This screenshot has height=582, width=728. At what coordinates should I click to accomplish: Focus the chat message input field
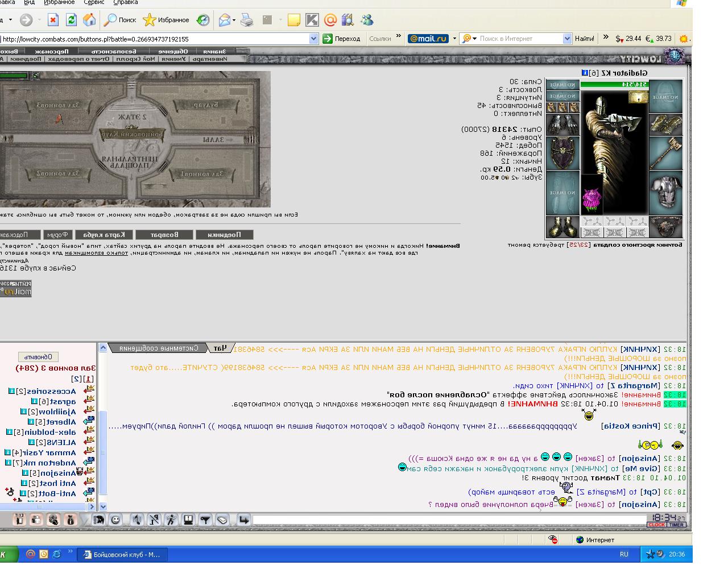[449, 519]
